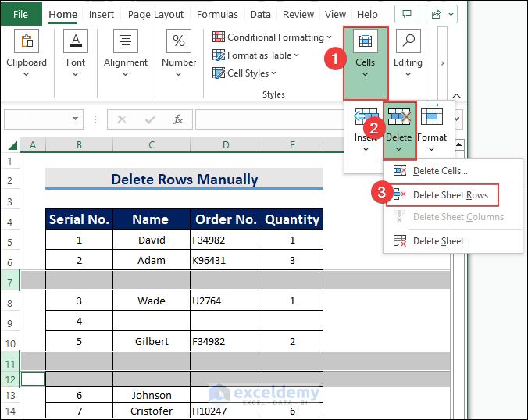Switch to the Review tab
This screenshot has height=420, width=528.
298,14
